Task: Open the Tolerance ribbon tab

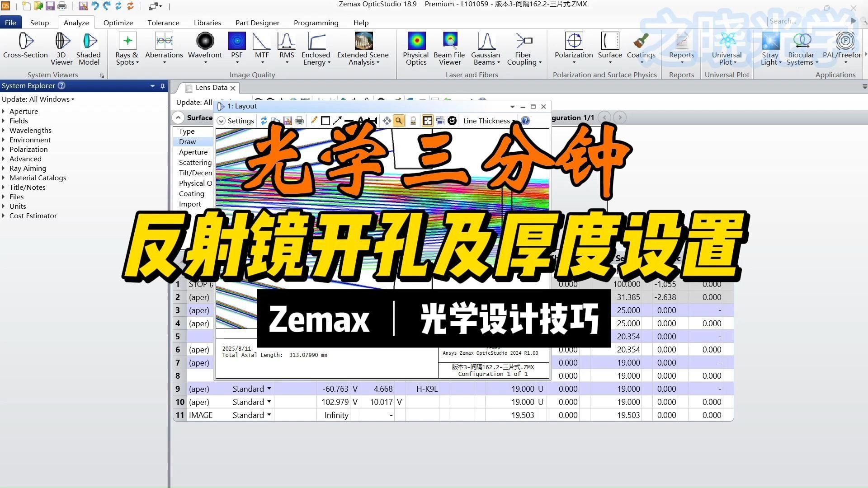Action: point(163,23)
